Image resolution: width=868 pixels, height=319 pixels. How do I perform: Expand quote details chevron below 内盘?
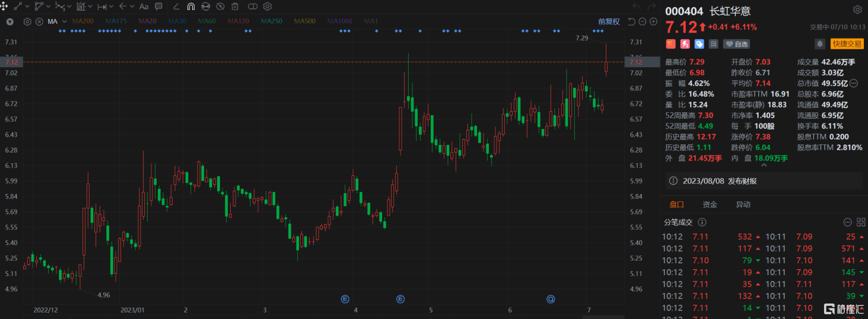[x=764, y=165]
